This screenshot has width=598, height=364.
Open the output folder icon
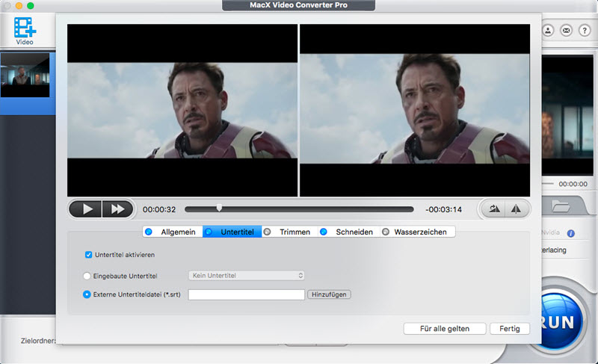[561, 206]
